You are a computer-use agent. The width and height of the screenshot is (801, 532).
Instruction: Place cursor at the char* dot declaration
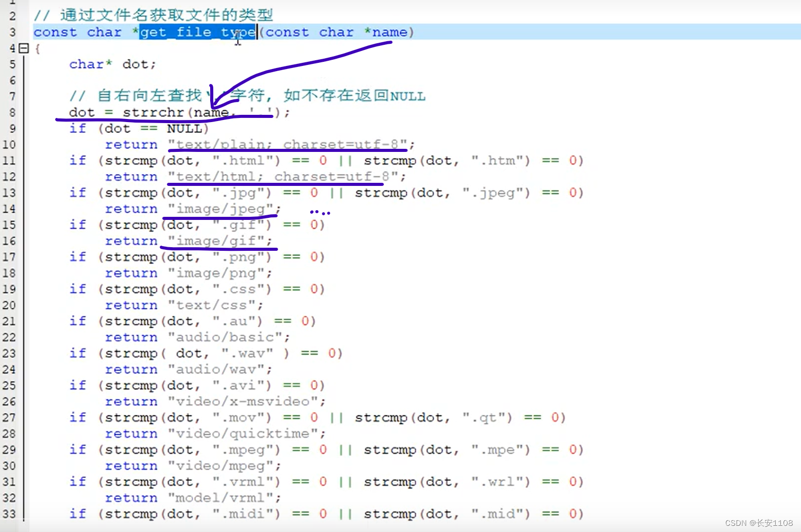(x=112, y=64)
